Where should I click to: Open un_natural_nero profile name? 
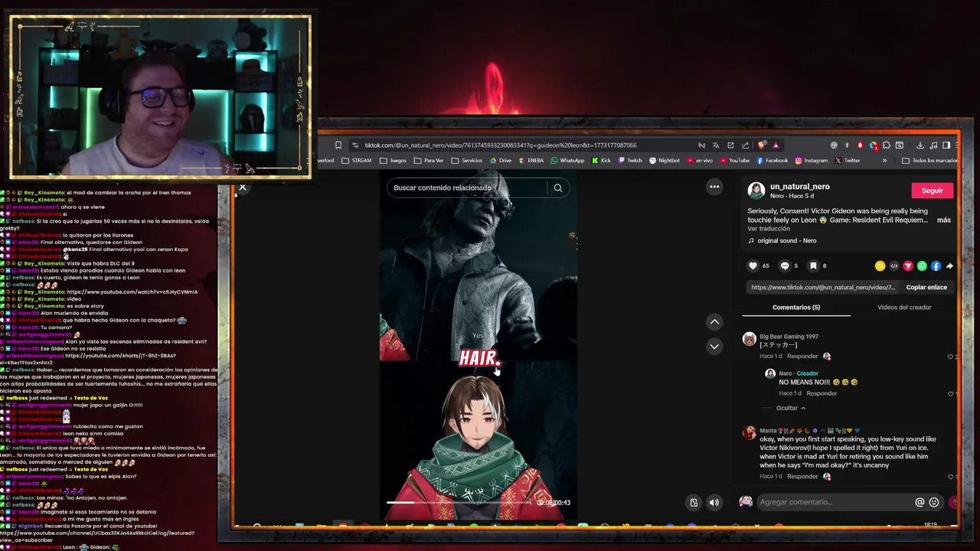(x=799, y=187)
